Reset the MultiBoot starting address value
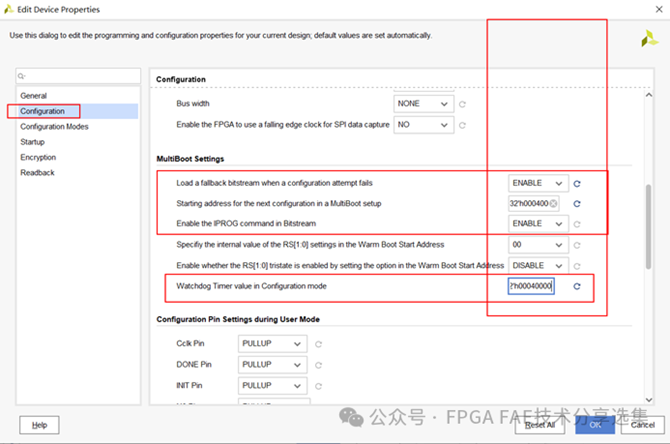This screenshot has height=444, width=670. (577, 204)
